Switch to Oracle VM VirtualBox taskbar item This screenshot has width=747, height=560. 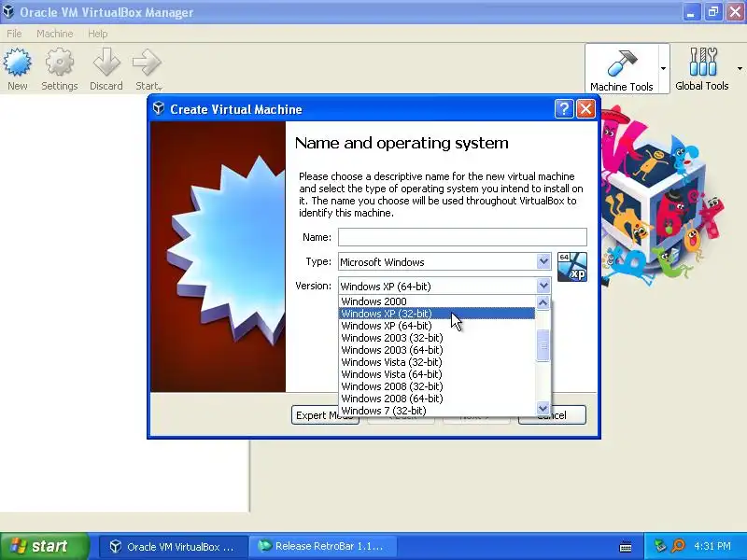pos(174,546)
